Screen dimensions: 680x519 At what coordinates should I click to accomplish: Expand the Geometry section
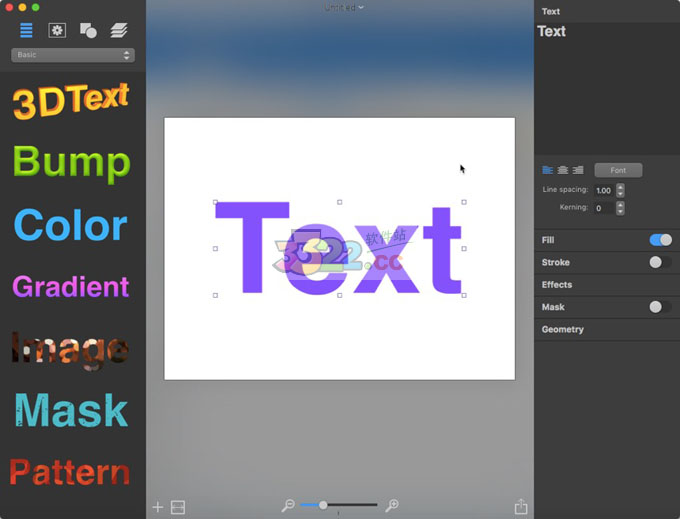pyautogui.click(x=562, y=330)
